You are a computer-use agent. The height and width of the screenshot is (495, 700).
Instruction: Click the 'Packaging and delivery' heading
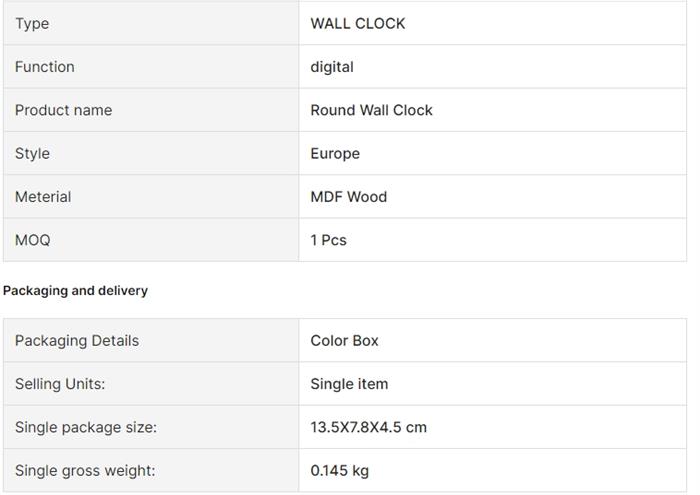(x=75, y=290)
